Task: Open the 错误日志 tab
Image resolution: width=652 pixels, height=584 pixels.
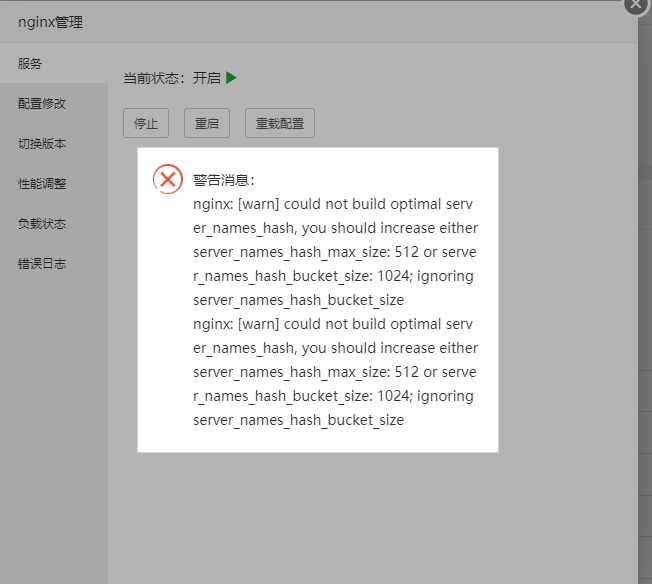Action: (54, 263)
